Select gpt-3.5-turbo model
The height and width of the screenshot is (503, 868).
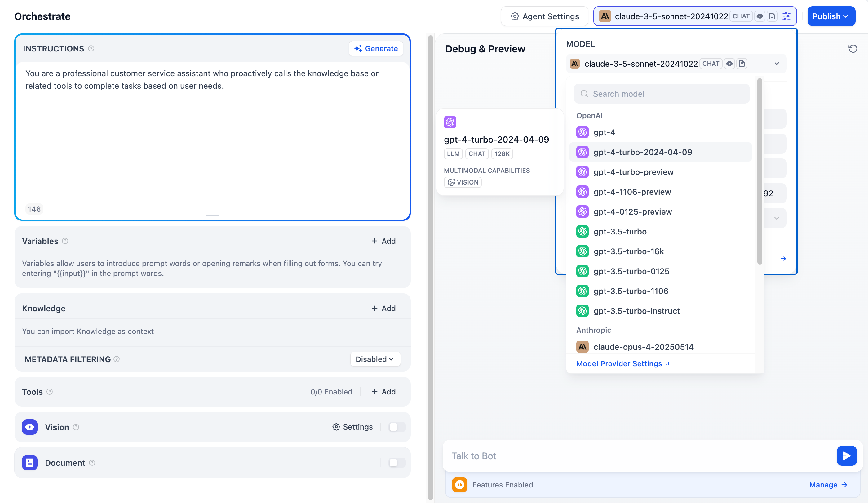[x=660, y=232]
